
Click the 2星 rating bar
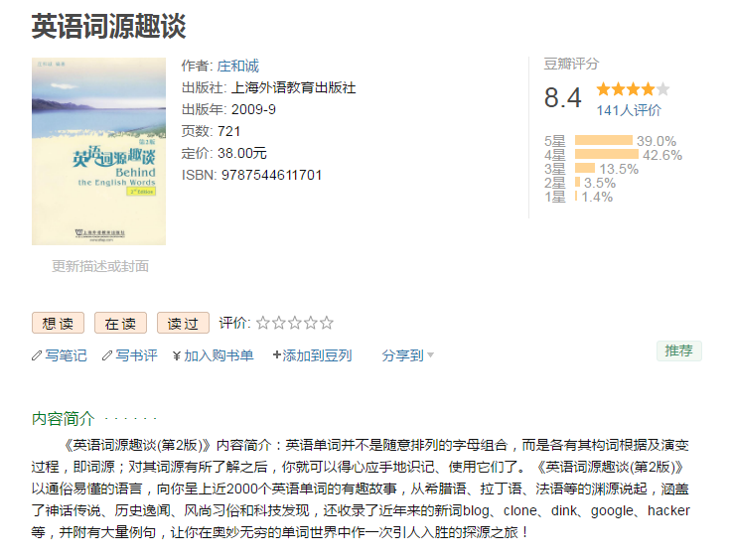click(577, 182)
